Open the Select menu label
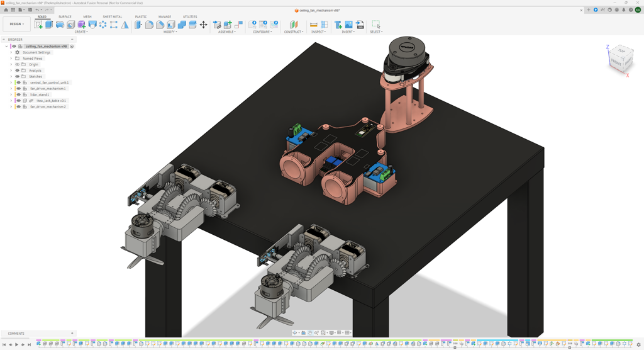 click(x=376, y=31)
